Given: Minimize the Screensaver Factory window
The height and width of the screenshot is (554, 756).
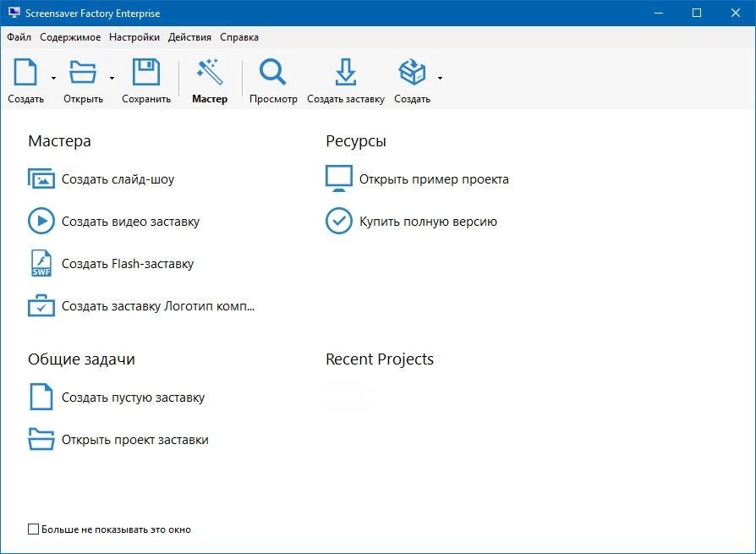Looking at the screenshot, I should 659,13.
